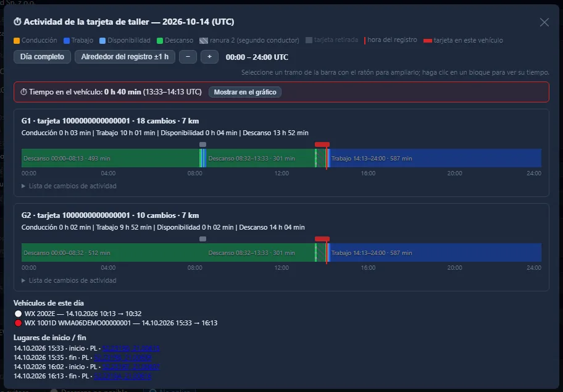Click 'G2 · tarjeta 1000000000000001' heading
This screenshot has width=563, height=392.
75,215
